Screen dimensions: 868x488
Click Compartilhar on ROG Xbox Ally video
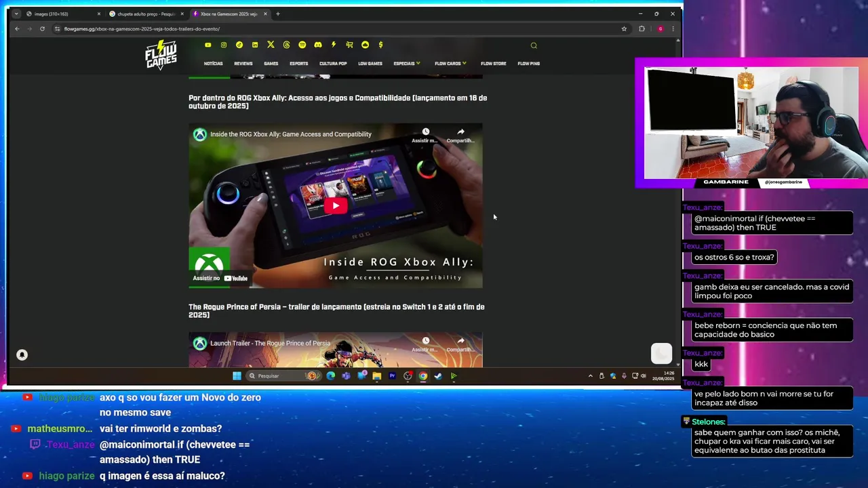pos(460,136)
